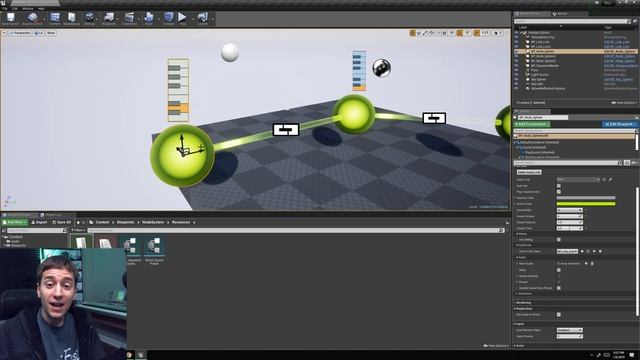Click the Import button in Content Browser
Screen dimensions: 640x360
(x=39, y=222)
